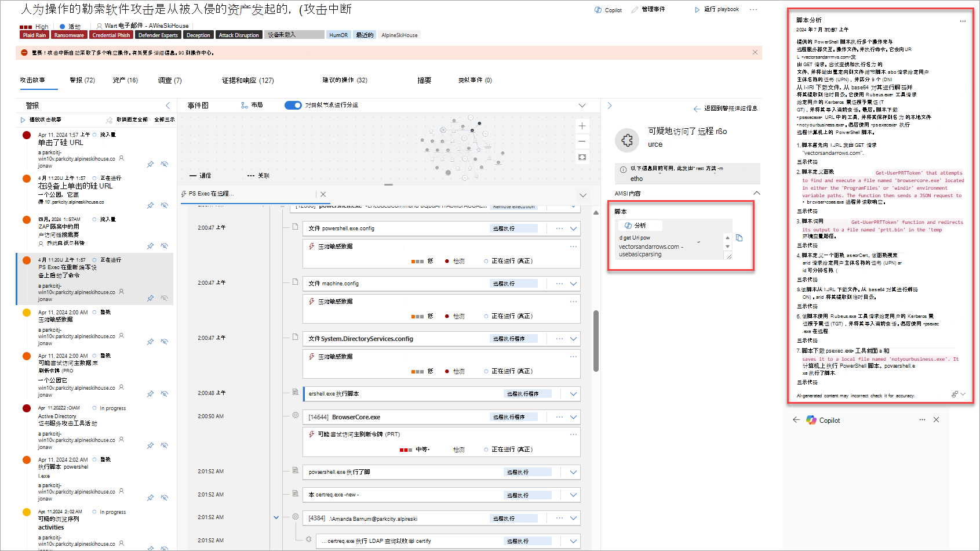Fit the incident graph to screen
Image resolution: width=980 pixels, height=551 pixels.
click(x=582, y=157)
